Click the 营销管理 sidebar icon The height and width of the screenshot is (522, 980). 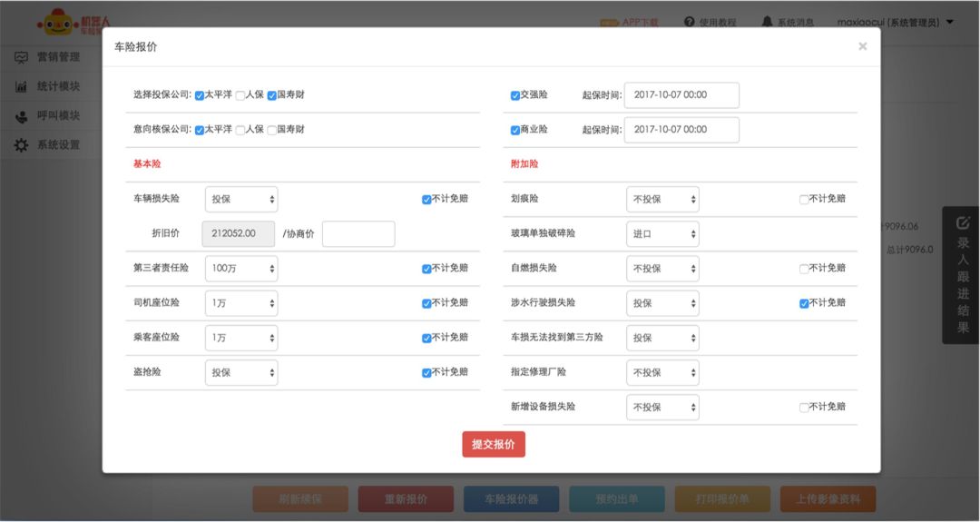21,57
